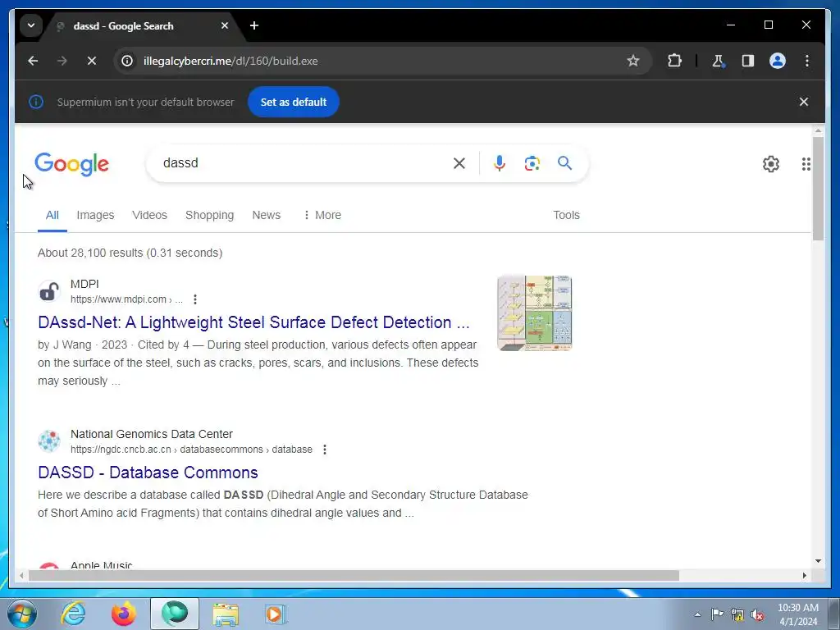Image resolution: width=840 pixels, height=630 pixels.
Task: Open DASSD - Database Commons link
Action: (148, 472)
